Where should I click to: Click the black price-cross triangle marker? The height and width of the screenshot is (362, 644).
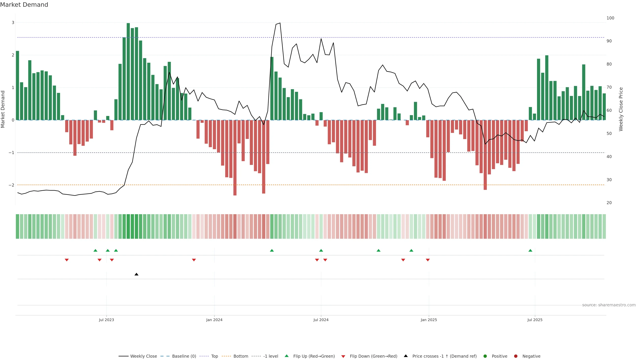[x=136, y=274]
